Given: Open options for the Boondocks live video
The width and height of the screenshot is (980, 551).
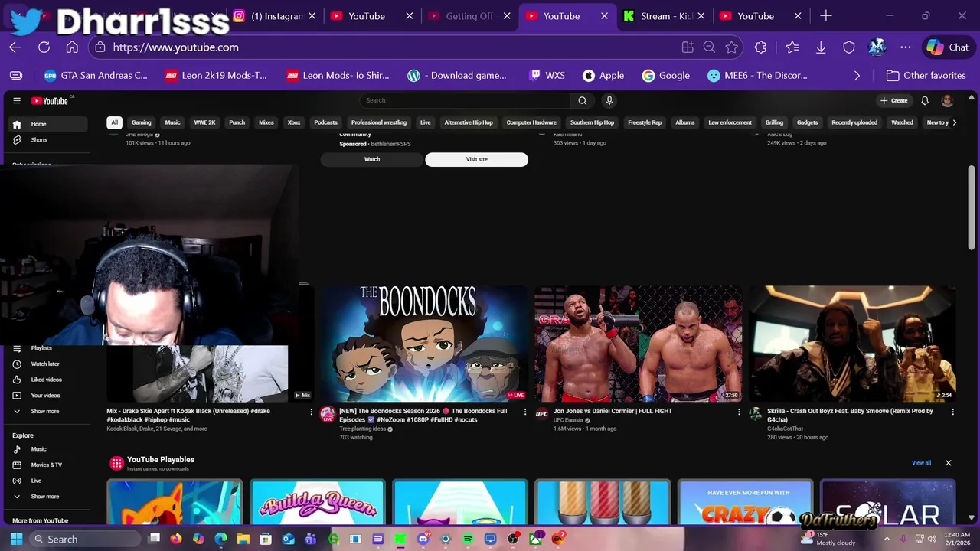Looking at the screenshot, I should [x=525, y=412].
